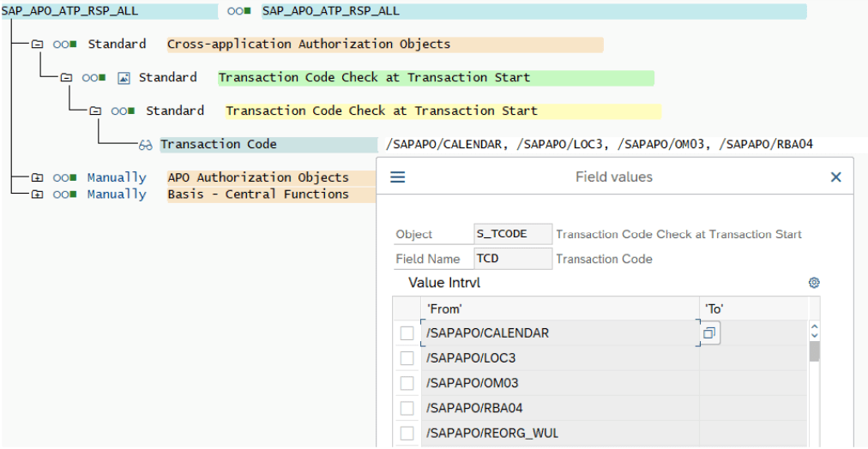Expand the APO Authorization Objects node

coord(37,177)
